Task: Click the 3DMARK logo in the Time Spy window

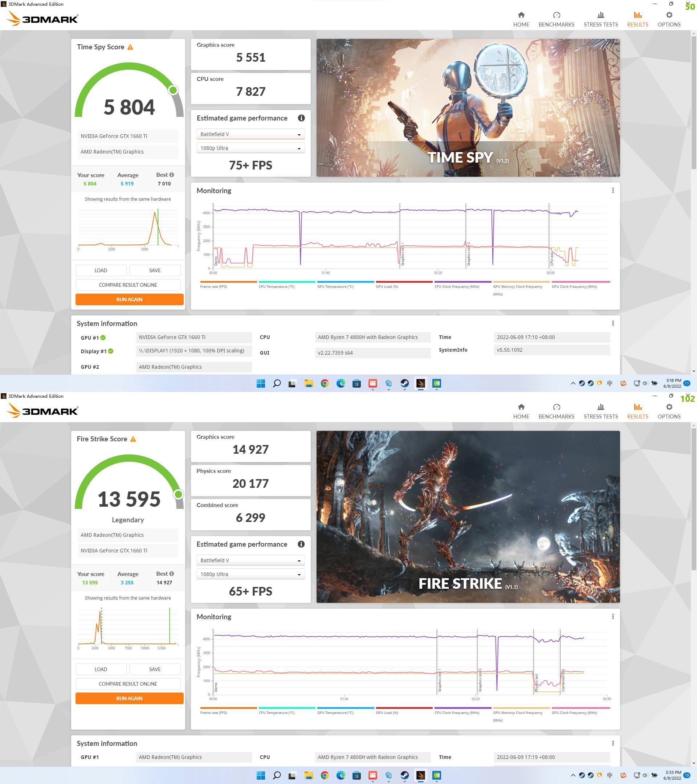Action: (x=43, y=19)
